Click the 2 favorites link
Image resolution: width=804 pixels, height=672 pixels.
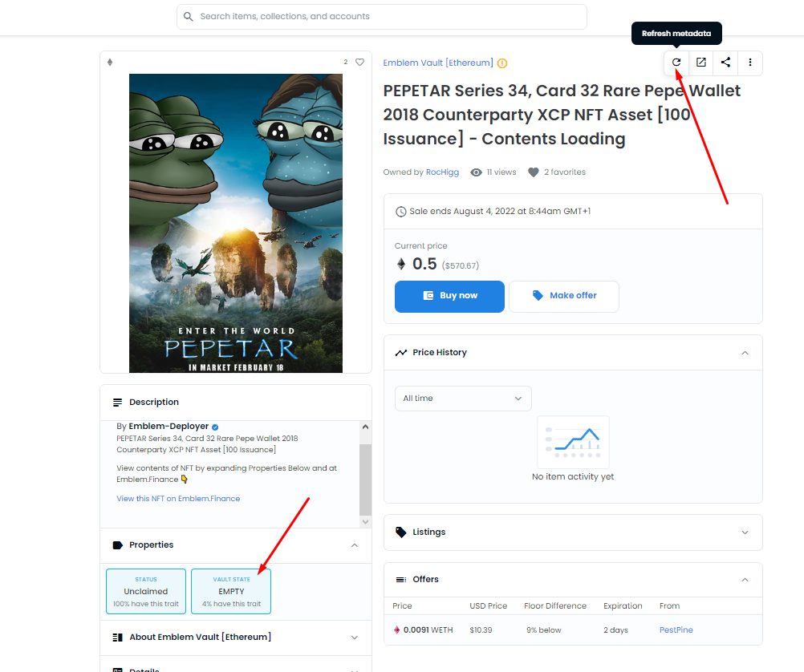point(565,172)
